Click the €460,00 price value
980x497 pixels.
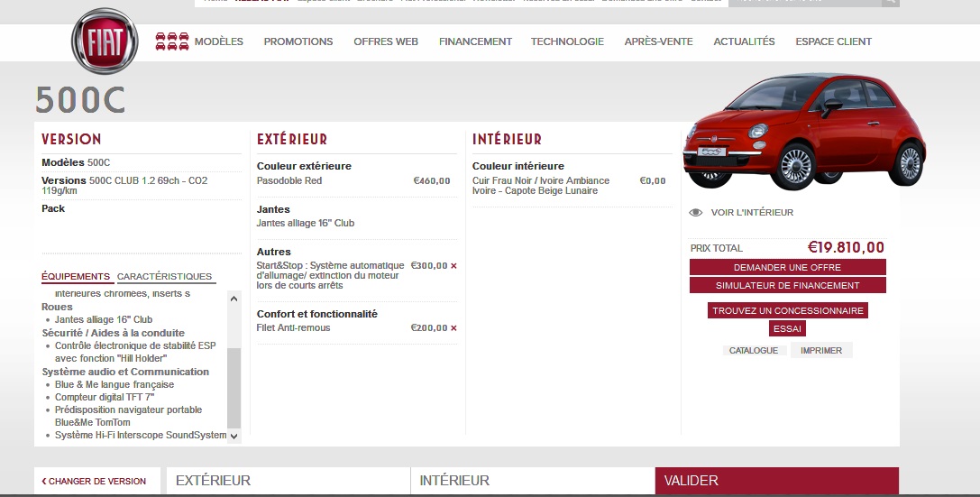point(432,180)
